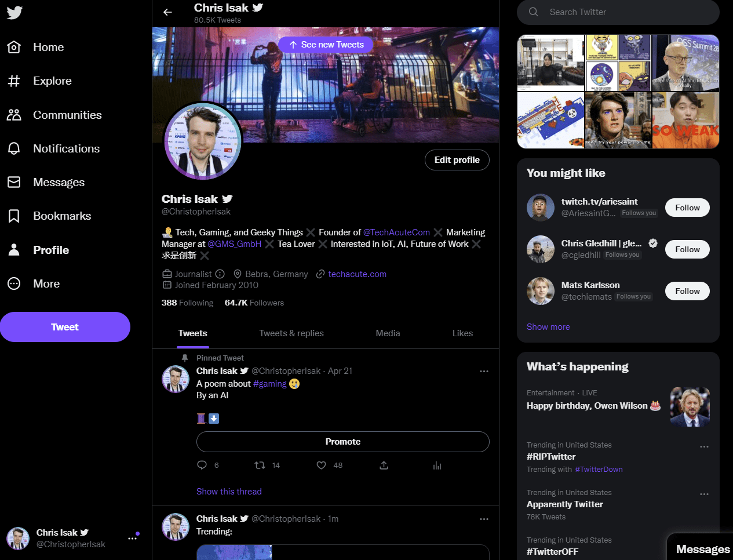
Task: Click the Edit profile button
Action: point(457,160)
